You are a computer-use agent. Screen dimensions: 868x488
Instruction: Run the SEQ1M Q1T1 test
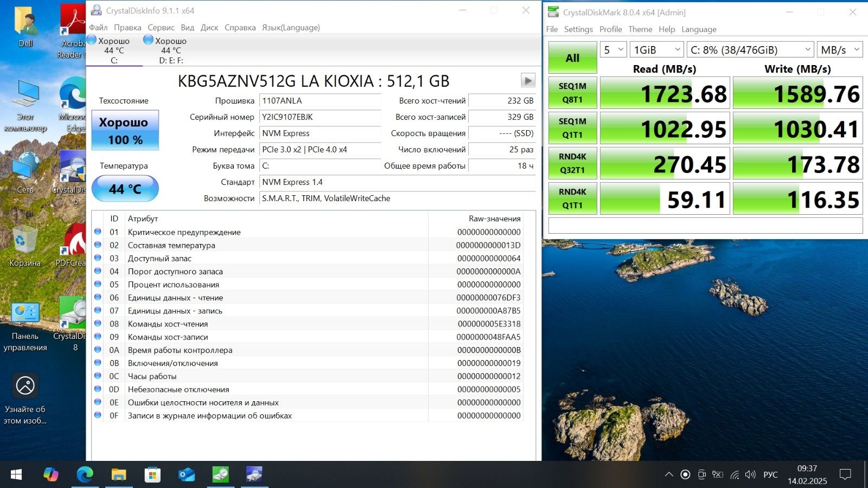pyautogui.click(x=572, y=128)
